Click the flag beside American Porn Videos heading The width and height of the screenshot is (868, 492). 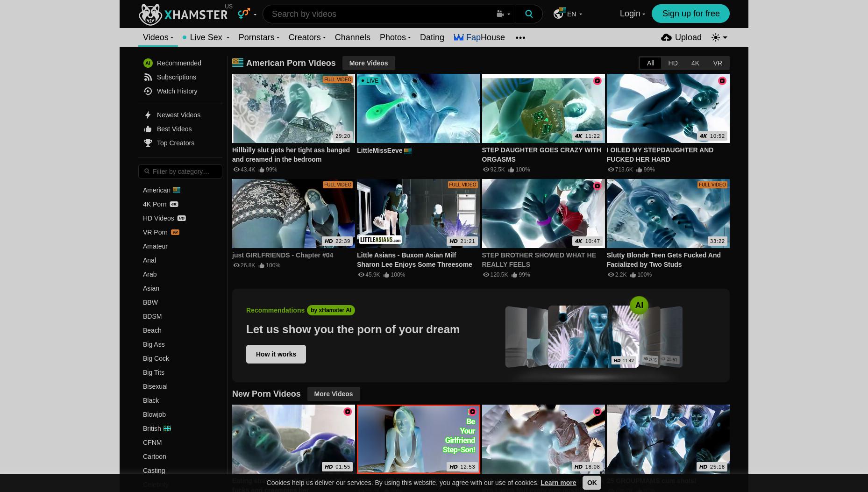pyautogui.click(x=238, y=63)
